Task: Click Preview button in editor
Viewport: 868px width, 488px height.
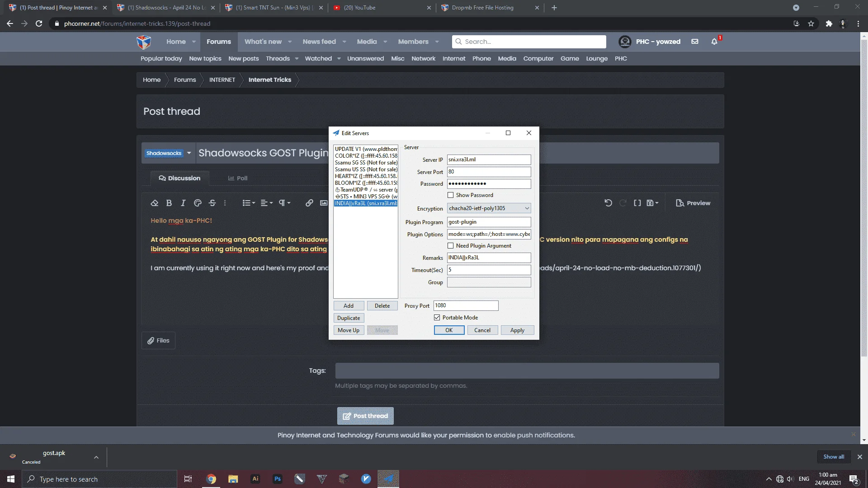Action: click(693, 203)
